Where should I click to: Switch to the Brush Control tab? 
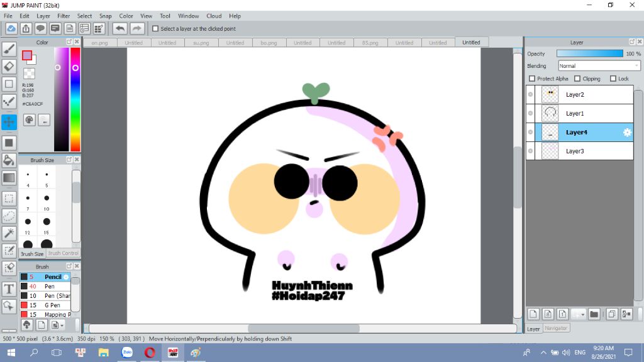click(63, 253)
